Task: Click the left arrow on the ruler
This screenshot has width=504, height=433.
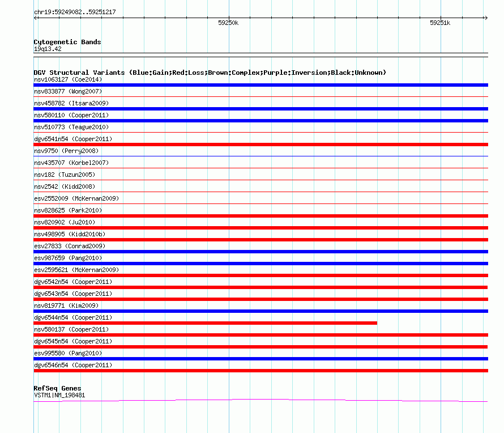Action: coord(36,18)
